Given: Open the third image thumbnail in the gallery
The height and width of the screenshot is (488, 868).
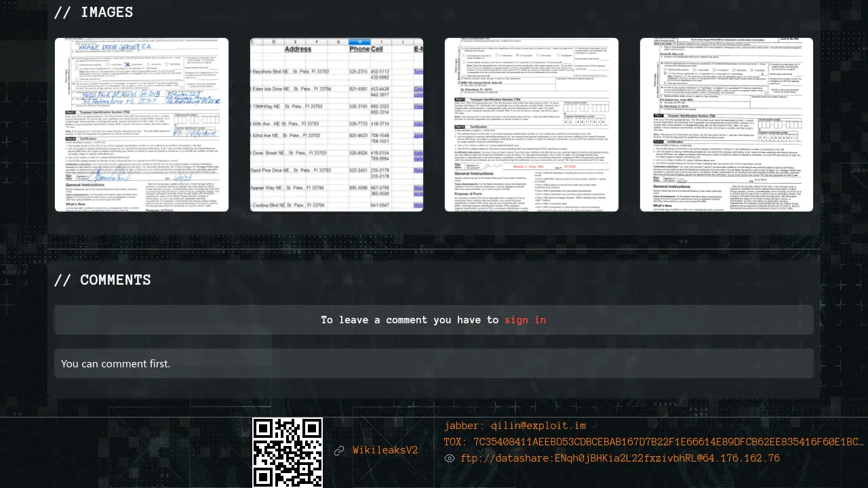Looking at the screenshot, I should (x=532, y=125).
